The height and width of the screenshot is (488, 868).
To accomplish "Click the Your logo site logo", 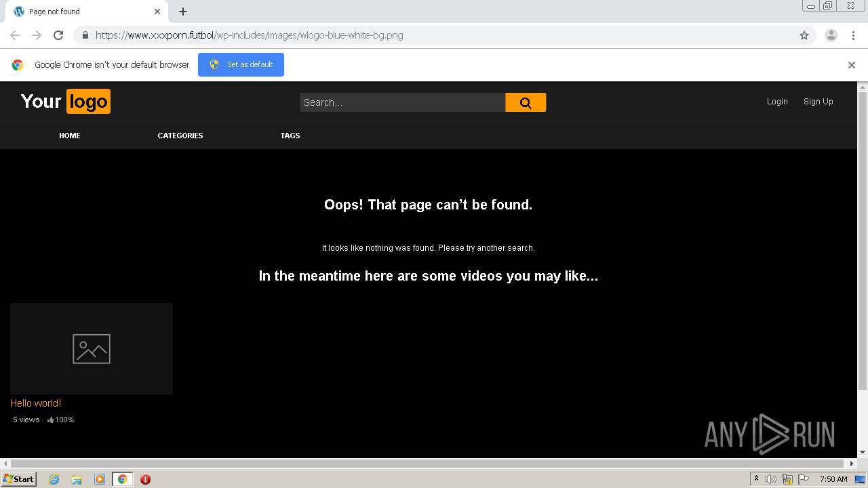I will pos(66,102).
